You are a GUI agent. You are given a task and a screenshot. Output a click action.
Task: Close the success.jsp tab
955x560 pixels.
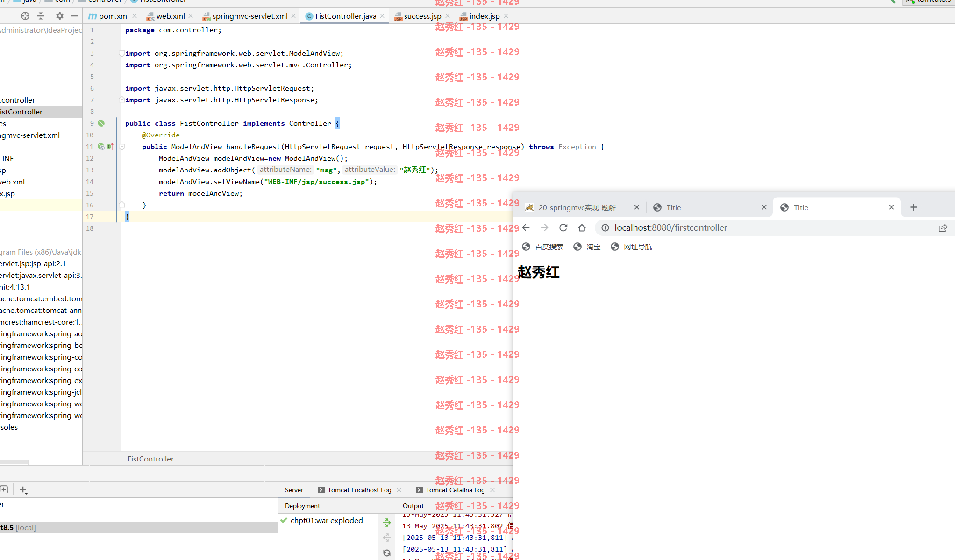pos(448,16)
